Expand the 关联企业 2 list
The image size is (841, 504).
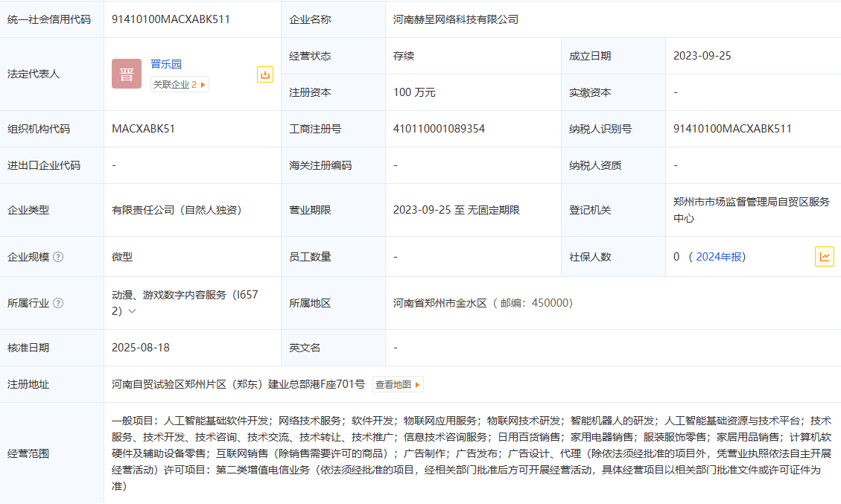click(180, 85)
